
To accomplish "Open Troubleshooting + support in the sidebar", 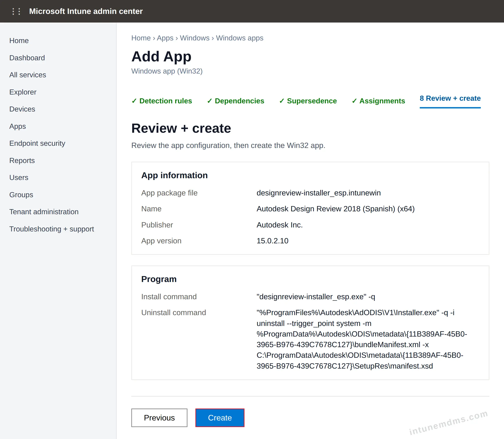I will pos(52,229).
